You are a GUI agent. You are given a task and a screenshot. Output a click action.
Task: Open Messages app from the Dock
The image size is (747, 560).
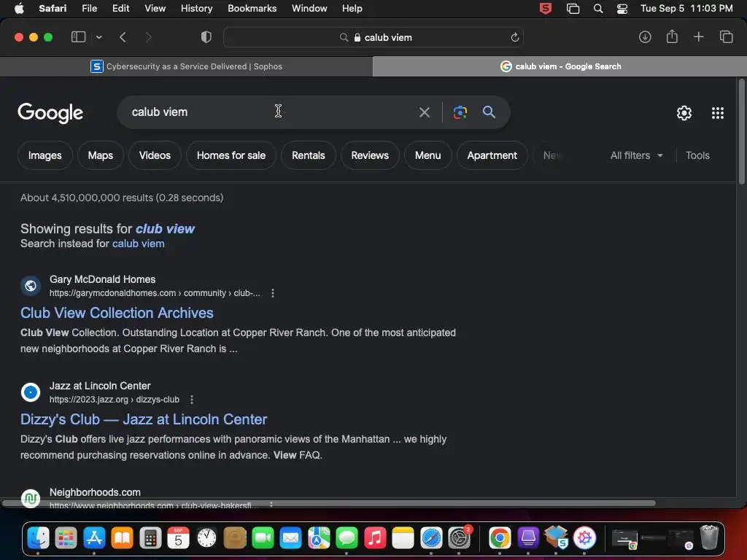(347, 538)
